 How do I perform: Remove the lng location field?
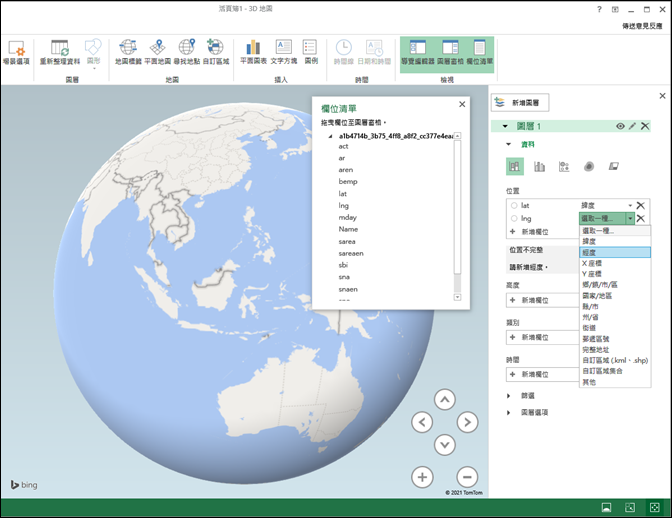click(x=641, y=219)
